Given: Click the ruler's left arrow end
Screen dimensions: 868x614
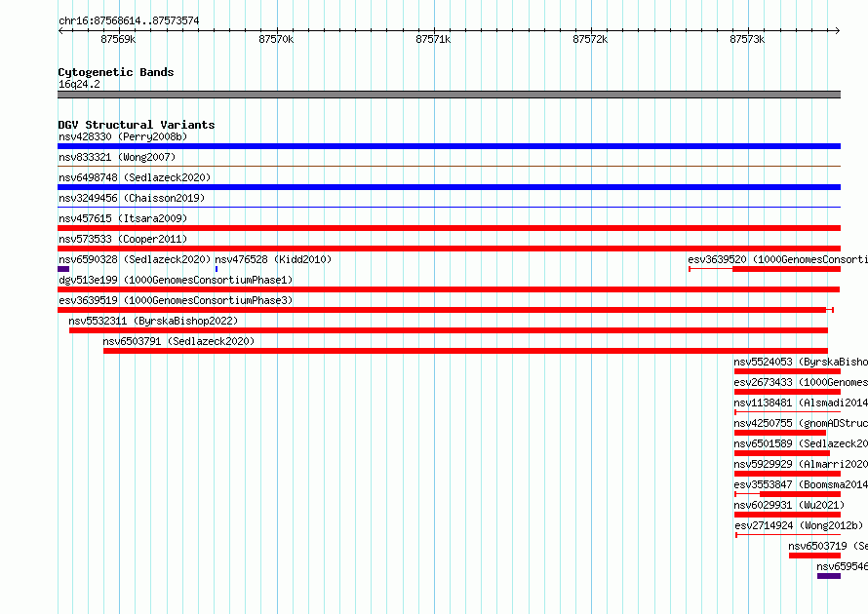Looking at the screenshot, I should 60,31.
